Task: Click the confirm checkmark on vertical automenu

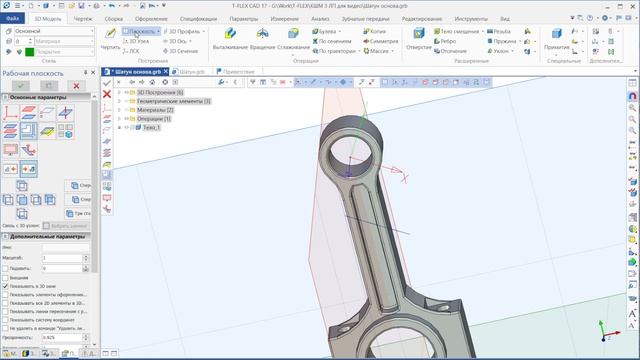Action: point(107,83)
